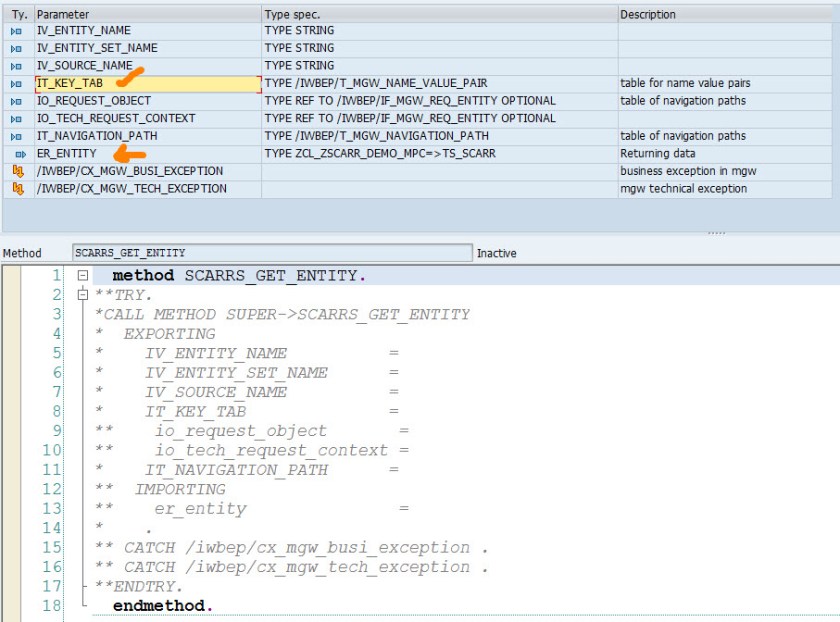Select the IV_ENTITY_NAME parameter cell
840x622 pixels.
tap(148, 31)
